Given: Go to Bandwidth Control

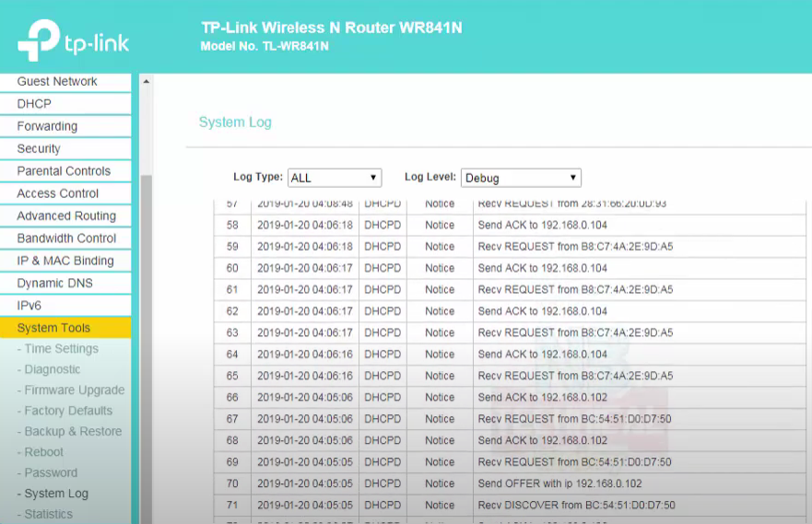Looking at the screenshot, I should click(x=66, y=239).
